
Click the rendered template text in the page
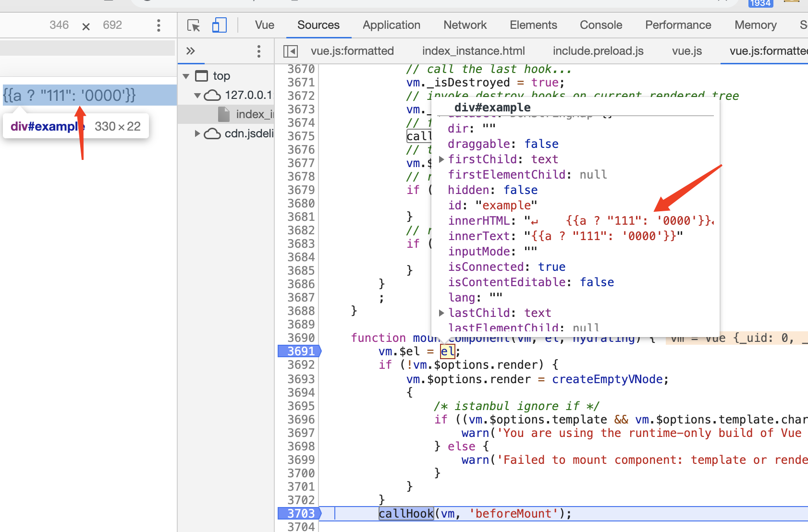click(70, 96)
